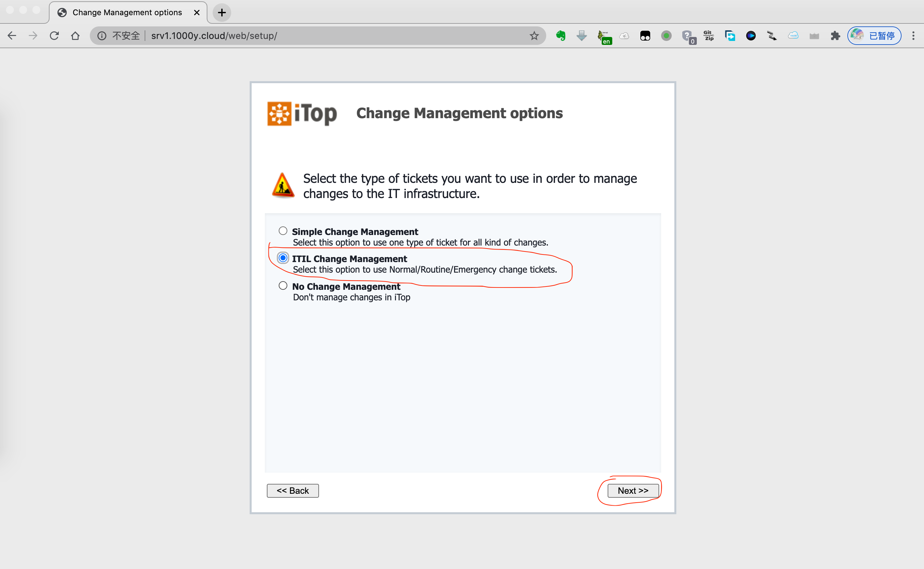Click the iTop logo
Viewport: 924px width, 569px height.
[302, 114]
